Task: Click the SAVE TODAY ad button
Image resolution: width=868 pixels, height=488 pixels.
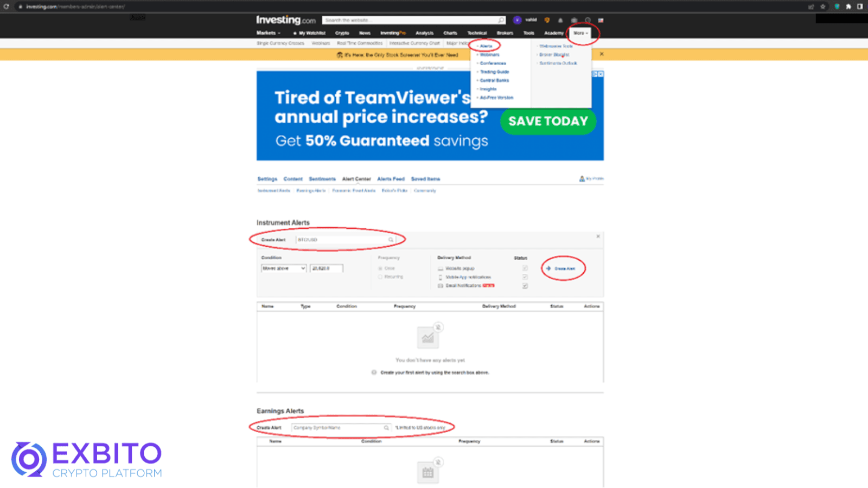Action: click(x=548, y=121)
